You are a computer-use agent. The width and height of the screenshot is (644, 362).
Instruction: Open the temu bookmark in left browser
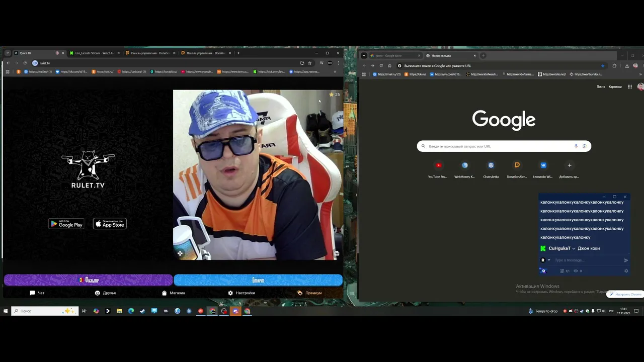[x=233, y=71]
